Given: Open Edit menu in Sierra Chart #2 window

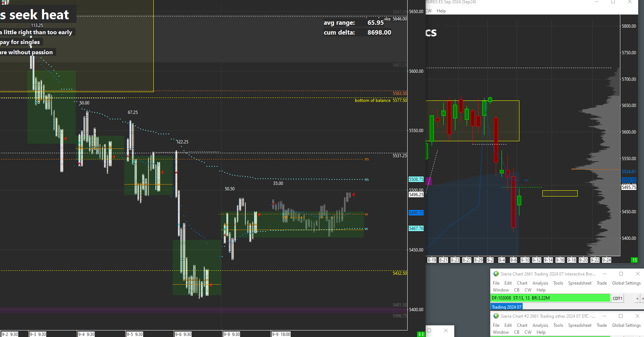Looking at the screenshot, I should 508,325.
